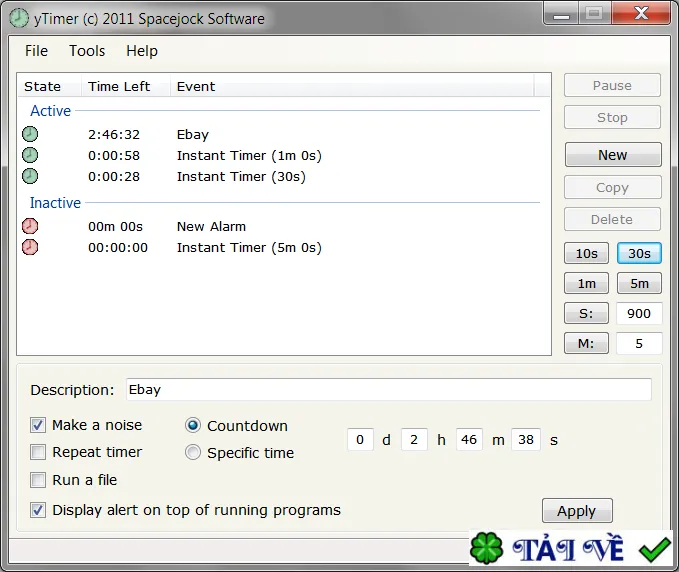Collapse the Active group header
The width and height of the screenshot is (679, 572).
[x=50, y=111]
